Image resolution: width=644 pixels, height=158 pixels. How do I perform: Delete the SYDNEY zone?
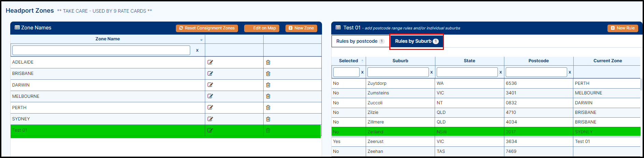coord(268,119)
